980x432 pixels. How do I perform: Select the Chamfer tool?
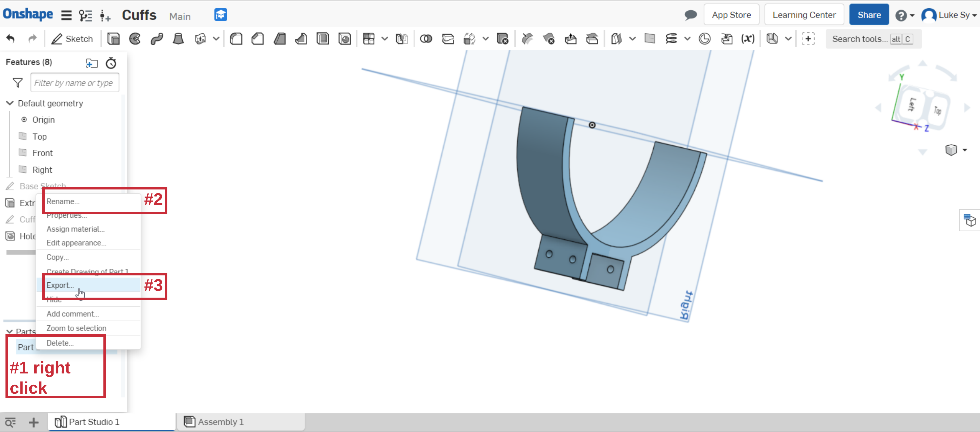[x=258, y=39]
